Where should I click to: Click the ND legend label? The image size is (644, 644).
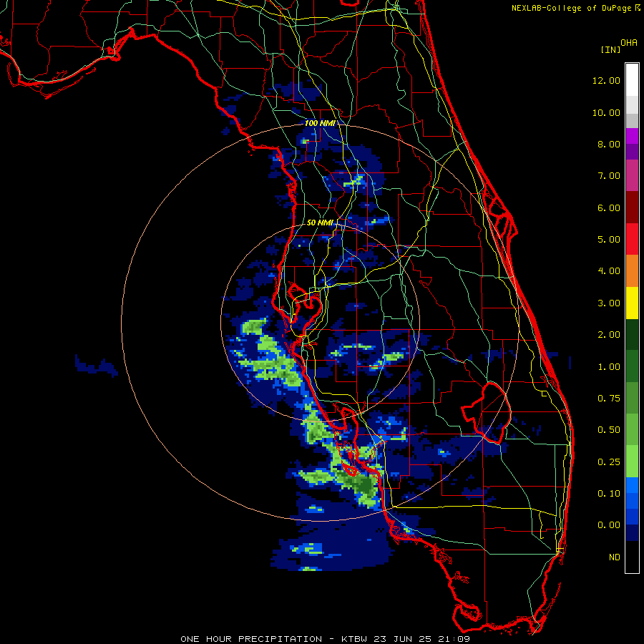pyautogui.click(x=615, y=557)
